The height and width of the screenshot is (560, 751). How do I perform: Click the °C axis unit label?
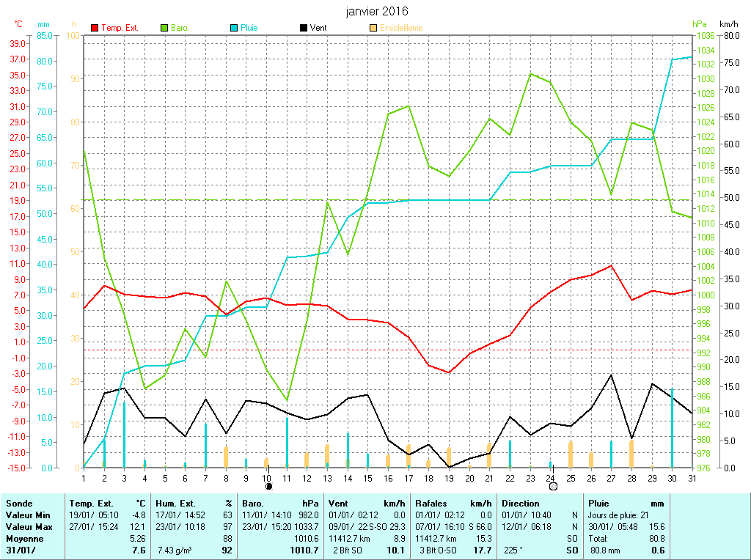pyautogui.click(x=18, y=24)
